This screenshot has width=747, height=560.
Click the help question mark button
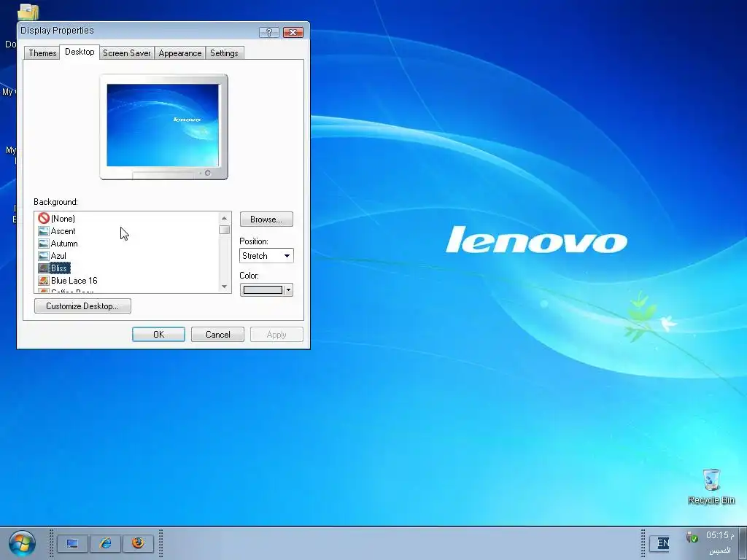click(x=268, y=32)
